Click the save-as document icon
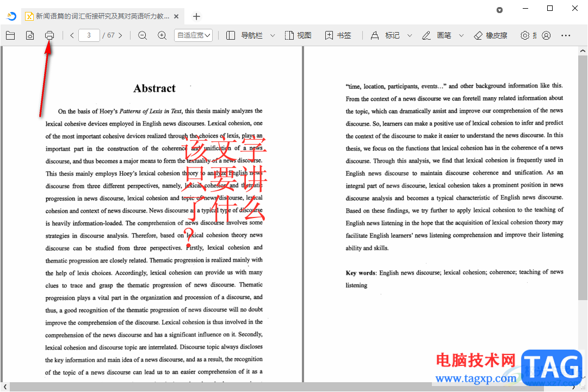 tap(30, 35)
